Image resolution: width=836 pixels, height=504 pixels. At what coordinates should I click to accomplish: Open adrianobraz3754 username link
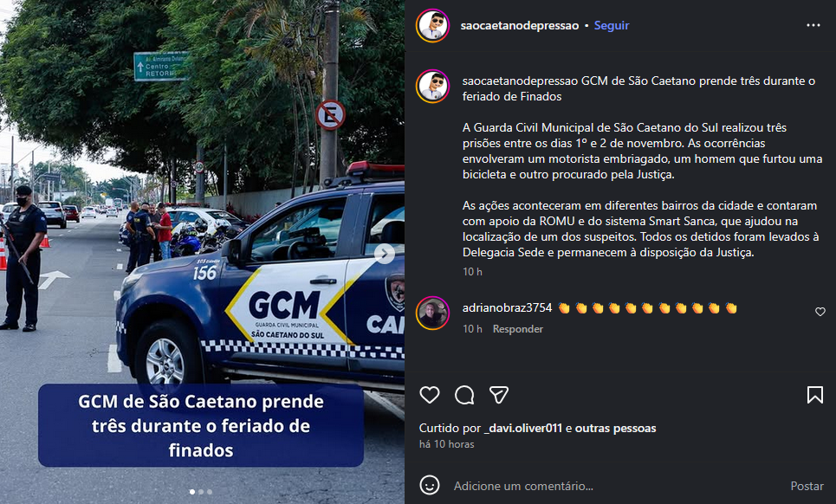[x=507, y=308]
